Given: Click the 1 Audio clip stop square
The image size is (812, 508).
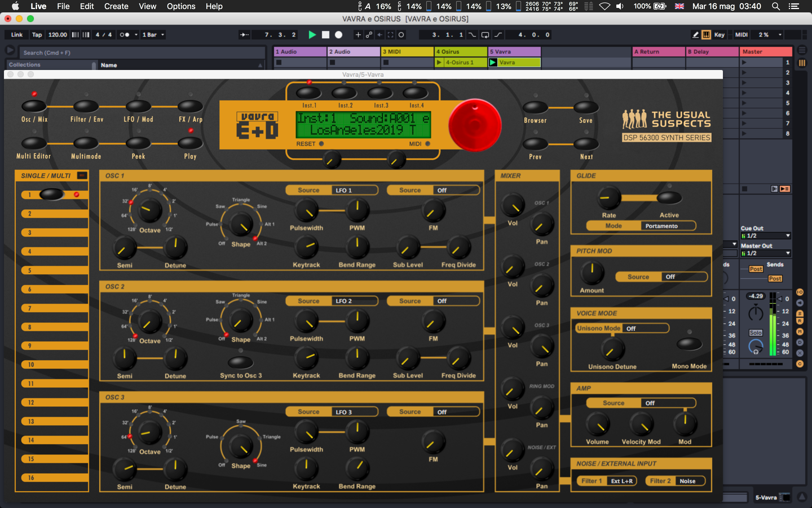Looking at the screenshot, I should click(279, 62).
